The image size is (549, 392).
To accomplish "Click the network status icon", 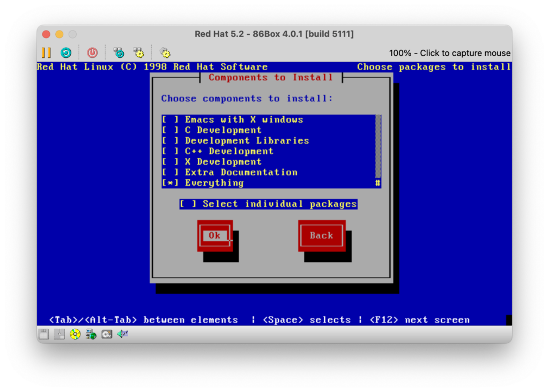I will (91, 334).
